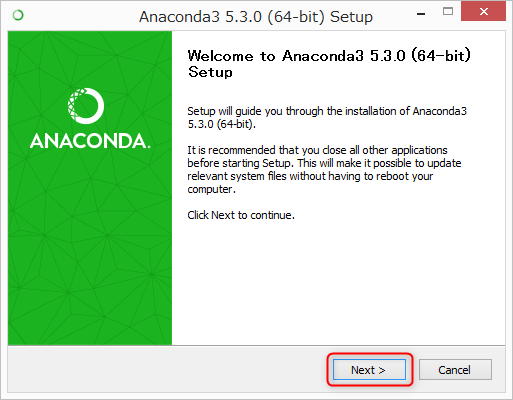Screen dimensions: 513x400
Task: Click the green panel area above the logo
Action: click(x=90, y=58)
